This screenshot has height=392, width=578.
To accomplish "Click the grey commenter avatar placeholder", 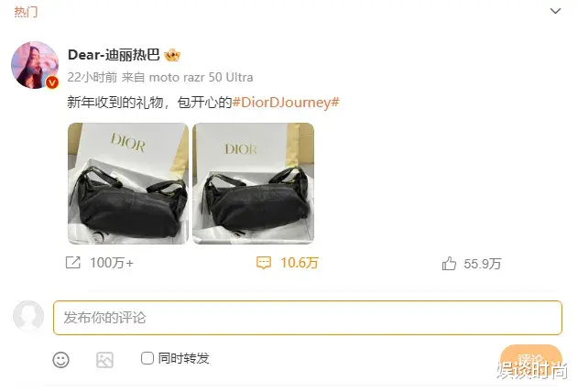I will pos(28,316).
